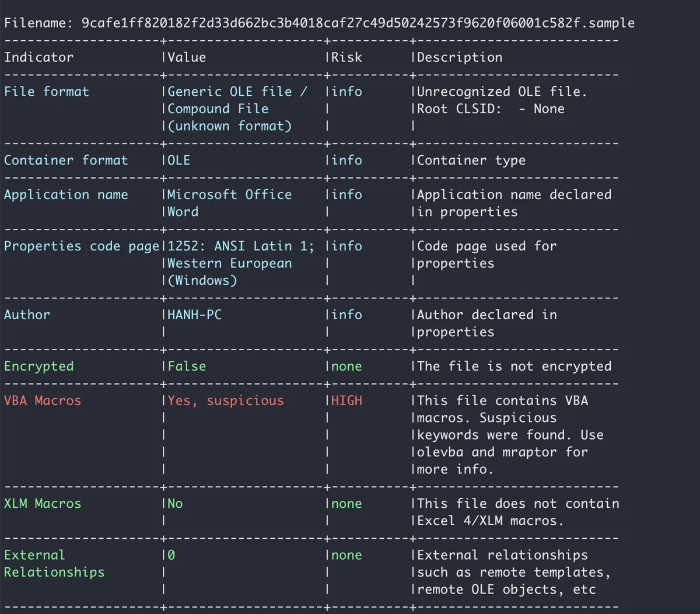Click the Author indicator label
Image resolution: width=700 pixels, height=614 pixels.
point(27,315)
